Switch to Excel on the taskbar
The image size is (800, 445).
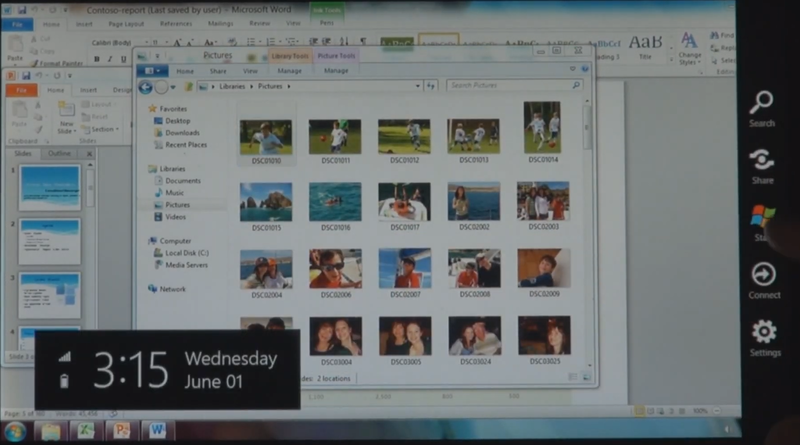click(85, 431)
